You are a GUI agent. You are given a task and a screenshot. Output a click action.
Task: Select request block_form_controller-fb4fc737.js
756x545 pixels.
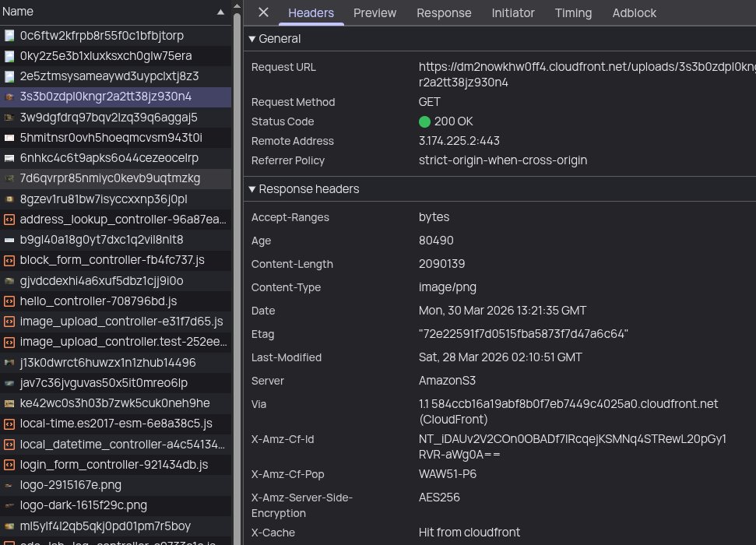coord(116,261)
